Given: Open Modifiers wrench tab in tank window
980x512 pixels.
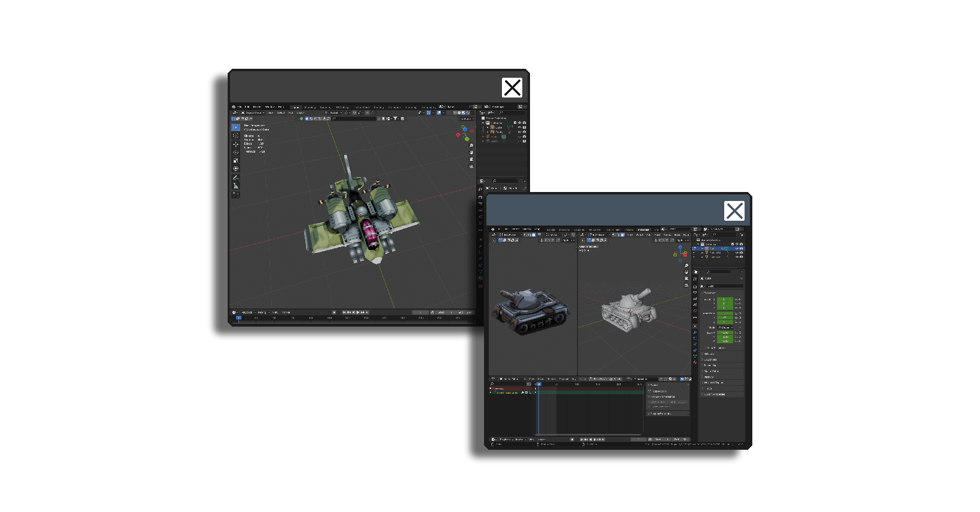Looking at the screenshot, I should click(695, 333).
